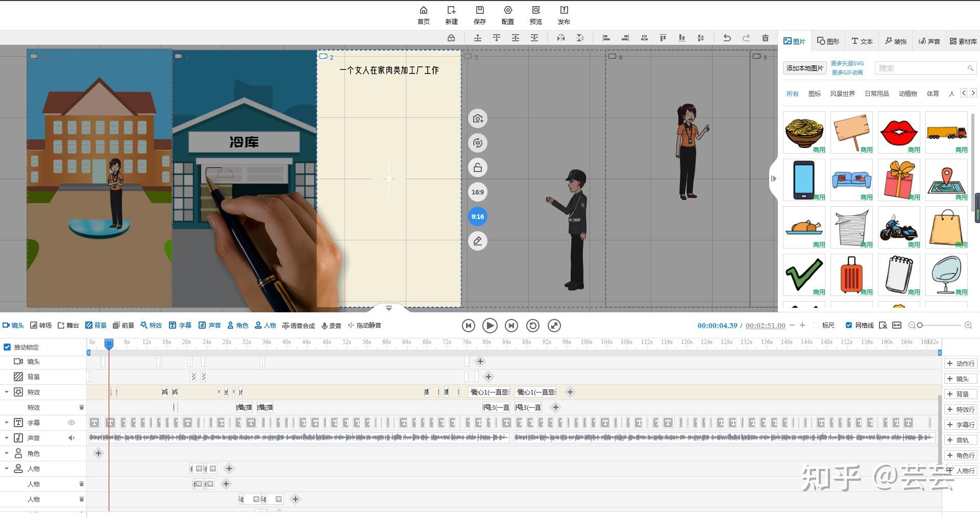This screenshot has height=518, width=980.
Task: Click search magnifier in image search box
Action: tap(970, 68)
